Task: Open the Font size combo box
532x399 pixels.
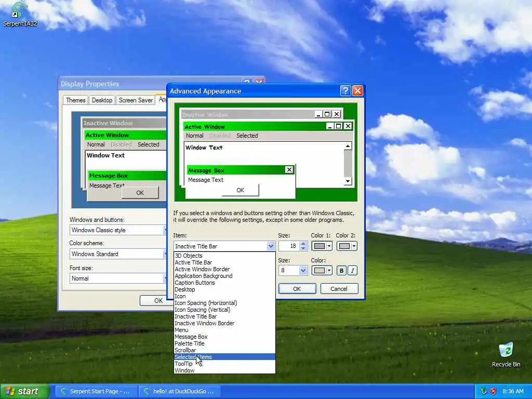Action: [x=118, y=278]
